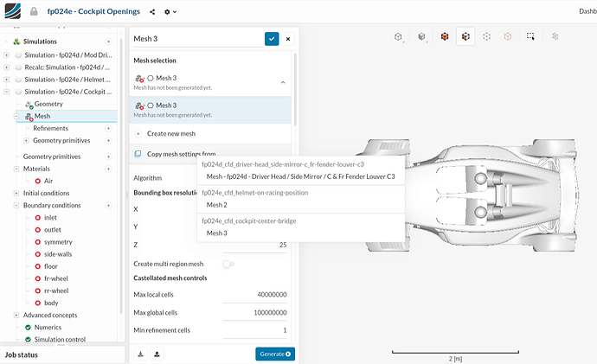Edit the Max local cells field
Screen dimensions: 597x364
(254, 295)
